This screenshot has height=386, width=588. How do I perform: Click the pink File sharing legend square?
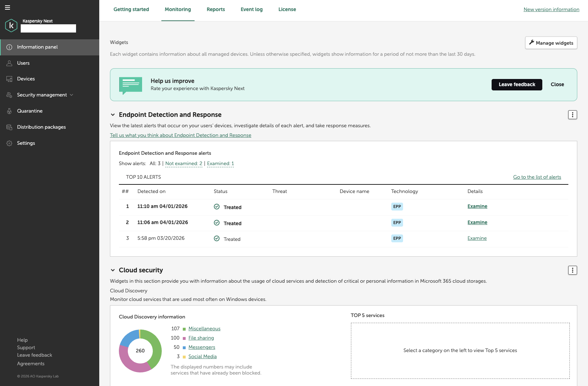(x=184, y=338)
